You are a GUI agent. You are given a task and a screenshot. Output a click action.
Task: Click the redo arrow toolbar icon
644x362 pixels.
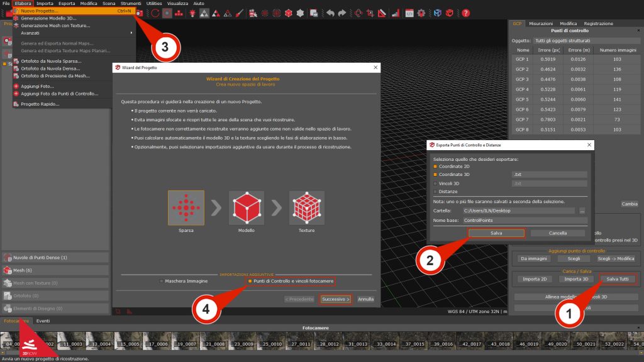click(x=341, y=13)
